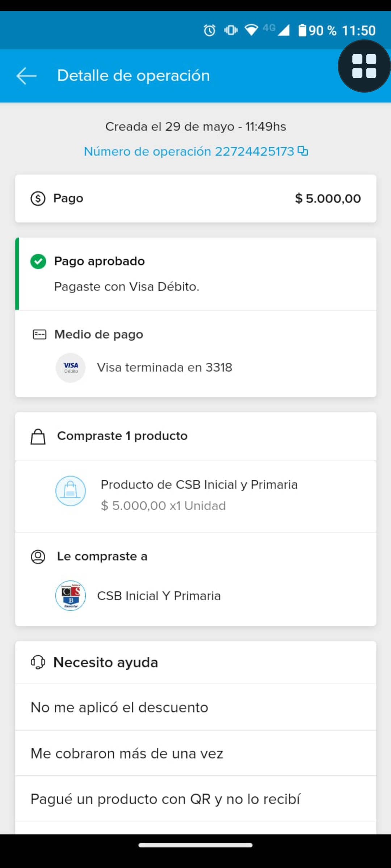
Task: Tap the back arrow in header
Action: point(26,76)
